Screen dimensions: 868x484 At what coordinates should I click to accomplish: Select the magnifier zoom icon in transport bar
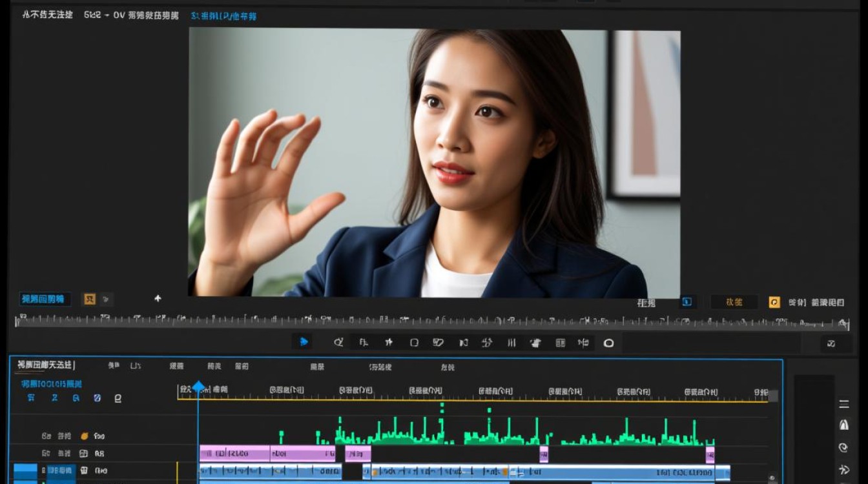[x=338, y=343]
